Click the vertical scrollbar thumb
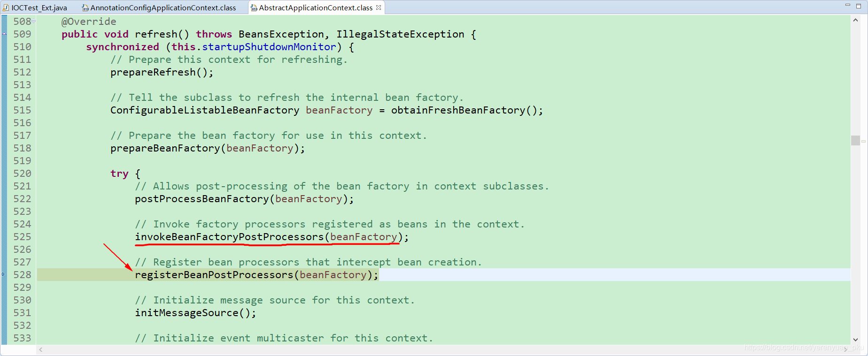The height and width of the screenshot is (356, 868). pos(855,140)
